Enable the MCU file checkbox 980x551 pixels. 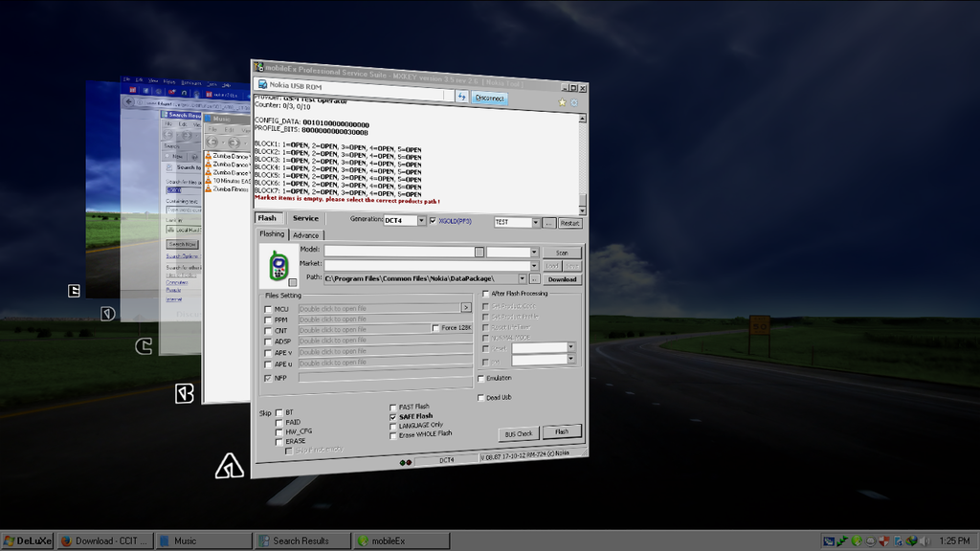268,309
